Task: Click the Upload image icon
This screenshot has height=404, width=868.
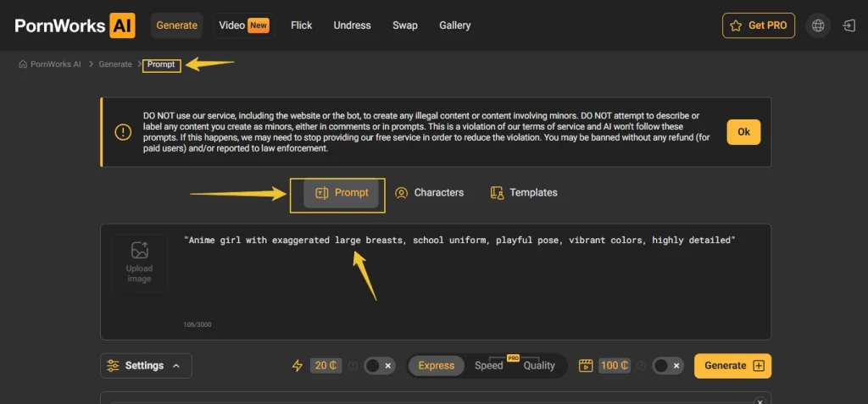Action: (140, 250)
